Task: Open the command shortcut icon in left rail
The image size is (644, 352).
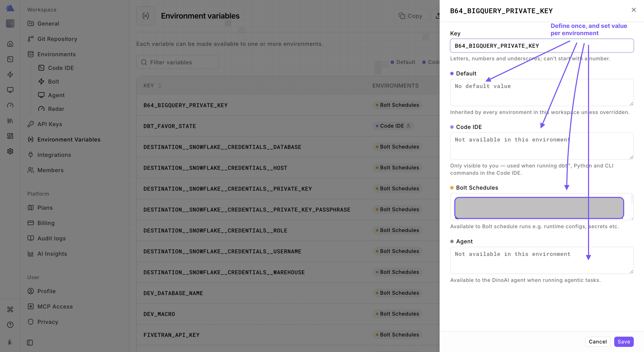Action: click(10, 309)
